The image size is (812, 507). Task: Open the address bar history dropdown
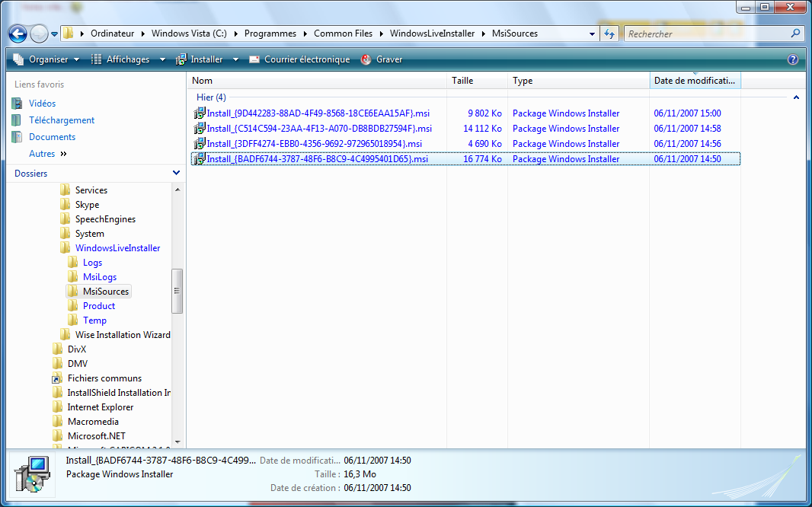click(x=592, y=34)
